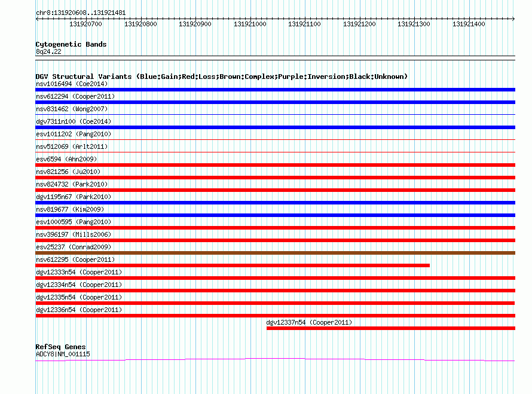Select the nsv612294 (Cooper2011) variant label

tap(75, 96)
